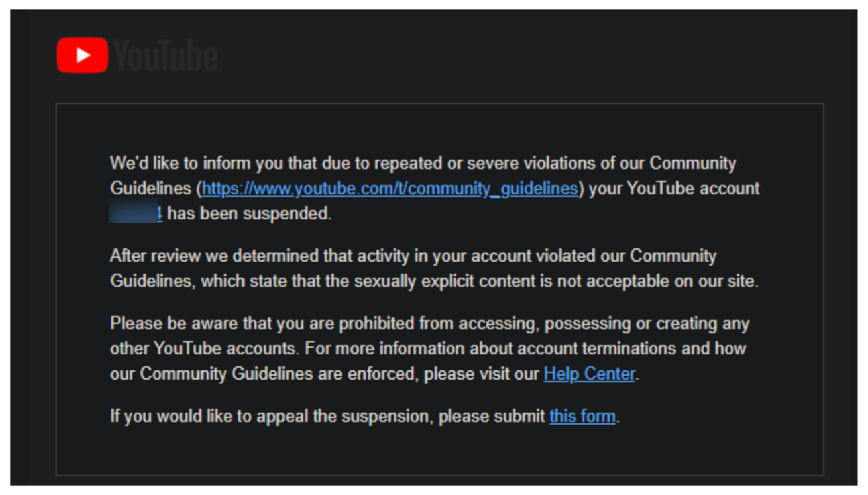The image size is (868, 495).
Task: Open the blurred suspended account name link
Action: [135, 213]
